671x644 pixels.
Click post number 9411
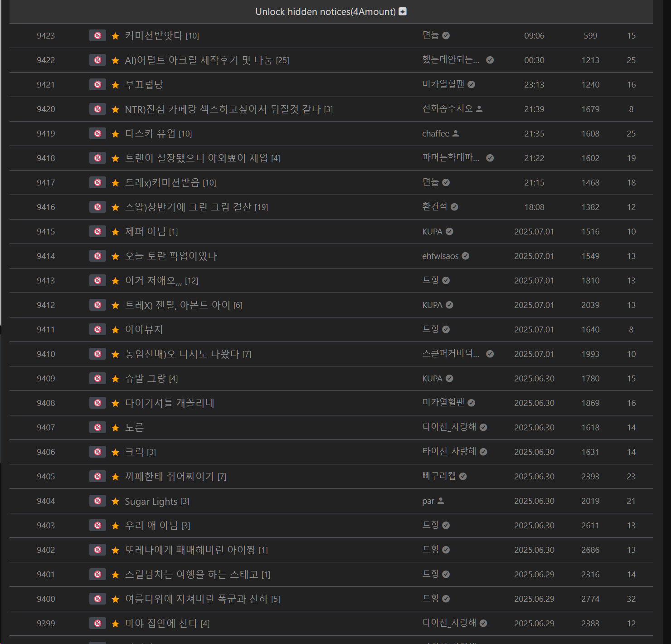click(x=46, y=330)
